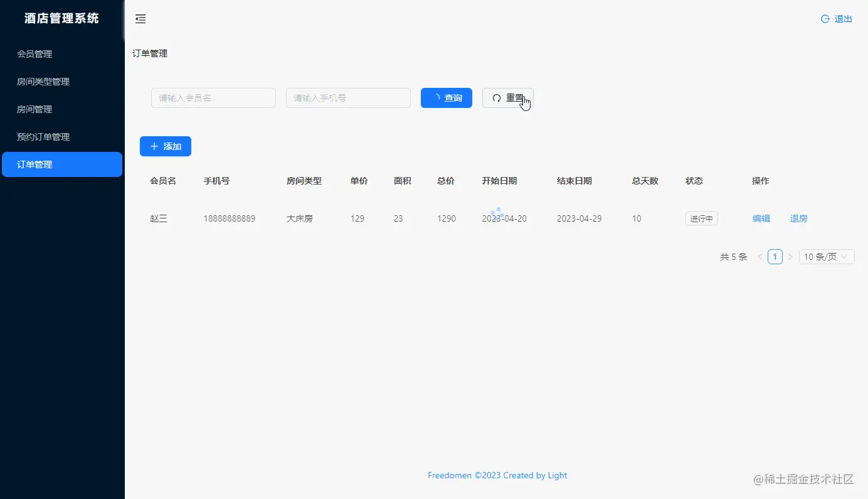Click the 重置 reset button
This screenshot has width=868, height=499.
coord(508,98)
